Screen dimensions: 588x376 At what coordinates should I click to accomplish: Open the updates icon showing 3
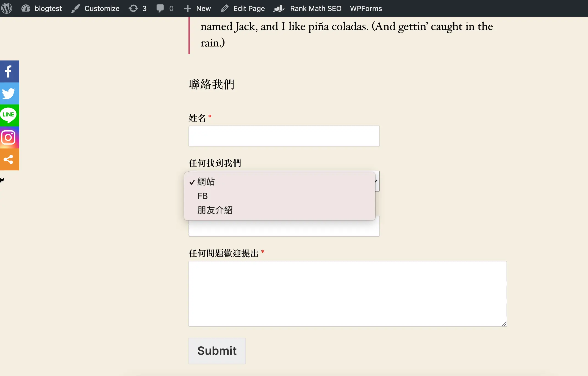138,8
